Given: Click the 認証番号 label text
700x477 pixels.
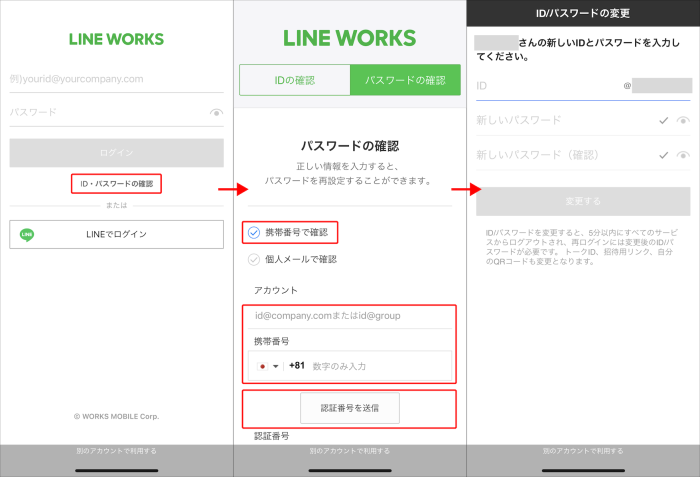Looking at the screenshot, I should pyautogui.click(x=271, y=436).
